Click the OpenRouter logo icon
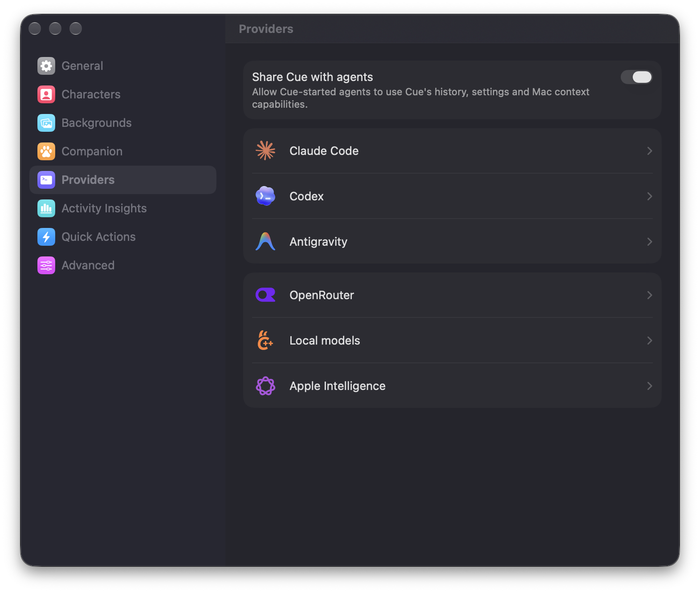 pos(265,295)
